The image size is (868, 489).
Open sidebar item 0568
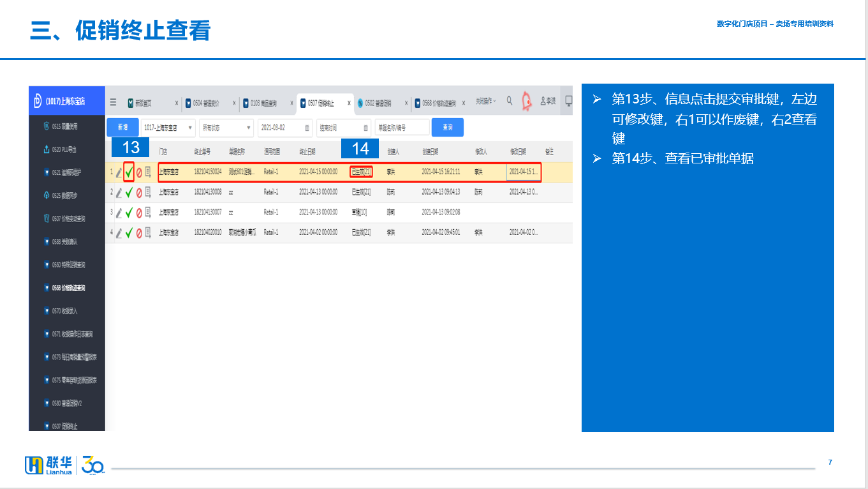click(x=67, y=288)
